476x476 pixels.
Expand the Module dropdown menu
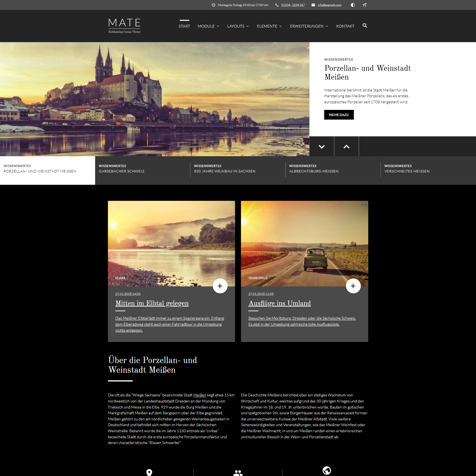[208, 26]
